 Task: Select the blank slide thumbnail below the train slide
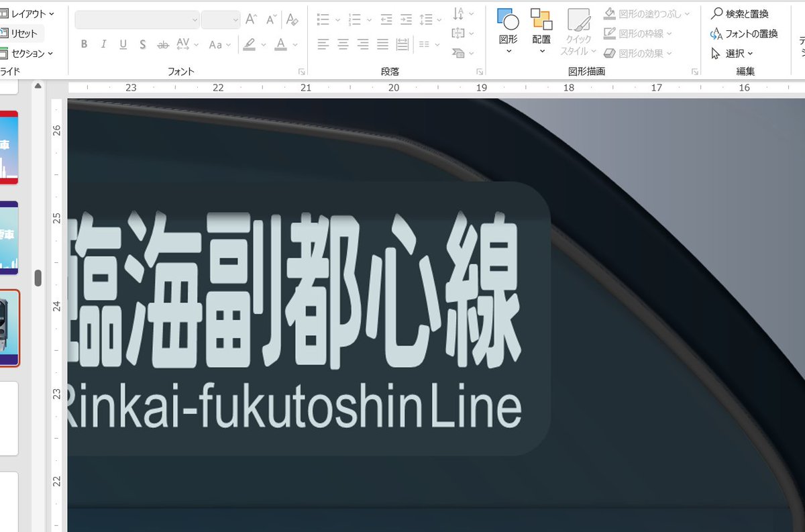point(9,419)
